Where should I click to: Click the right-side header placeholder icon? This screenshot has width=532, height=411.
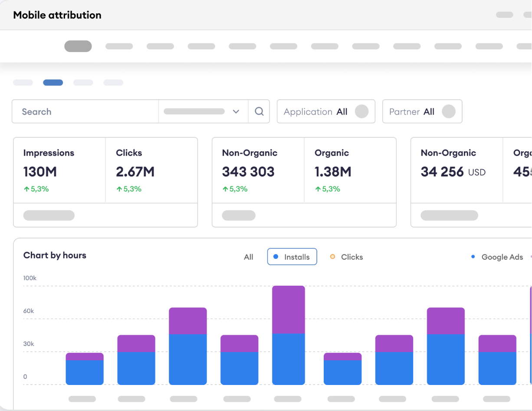504,14
